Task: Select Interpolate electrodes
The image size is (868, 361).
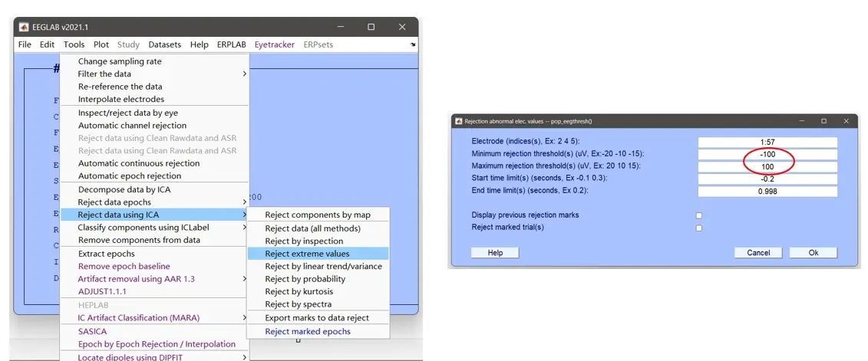Action: 154,99
